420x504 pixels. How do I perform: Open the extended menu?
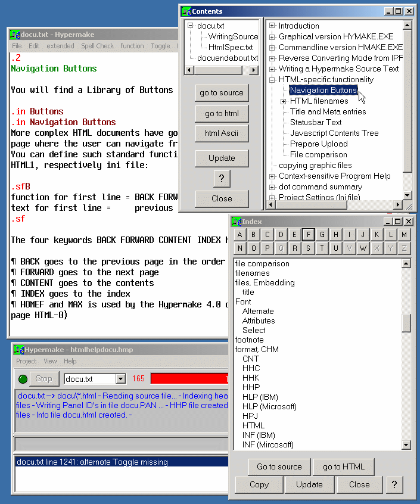click(60, 46)
